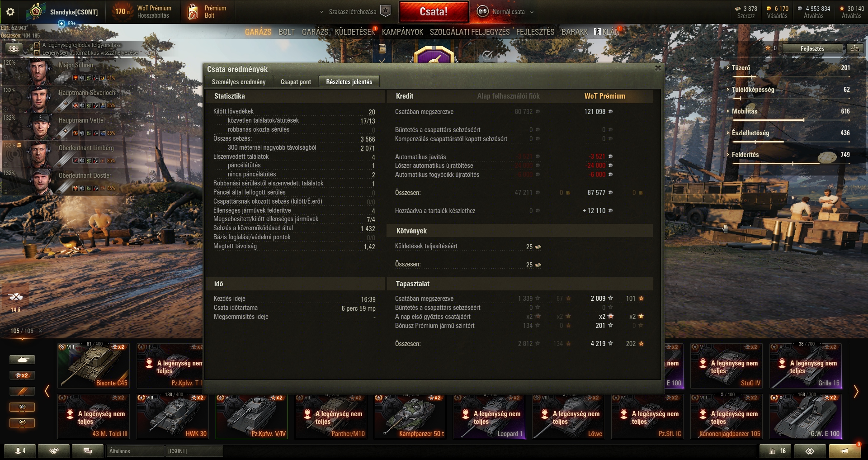Click the Felderítés progress bar
Image resolution: width=868 pixels, height=460 pixels.
(791, 163)
